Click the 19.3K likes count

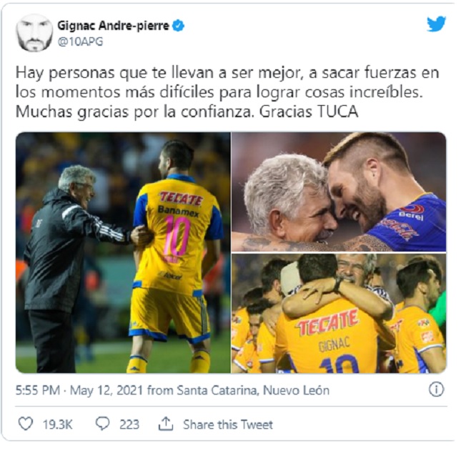tap(58, 424)
